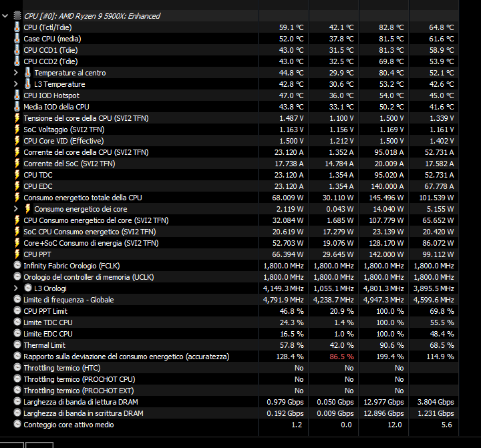Click lightning icon beside Consumo energetico dei core
This screenshot has width=481, height=448.
(27, 209)
